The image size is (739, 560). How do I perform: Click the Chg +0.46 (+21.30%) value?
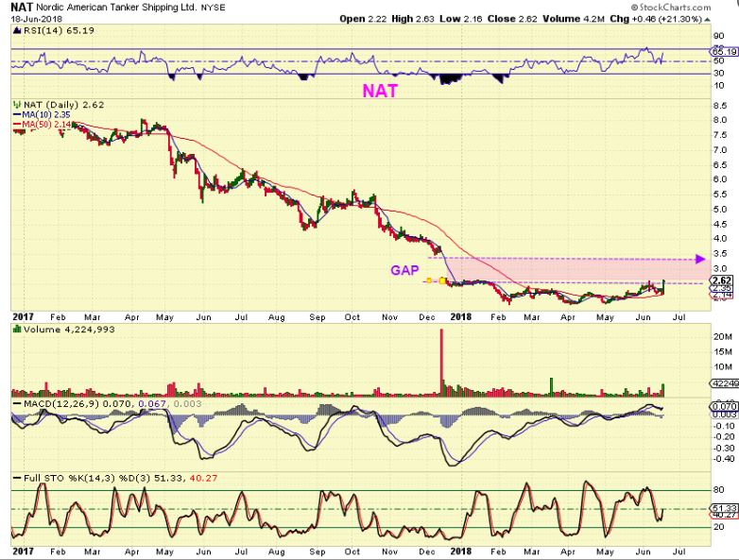(656, 19)
